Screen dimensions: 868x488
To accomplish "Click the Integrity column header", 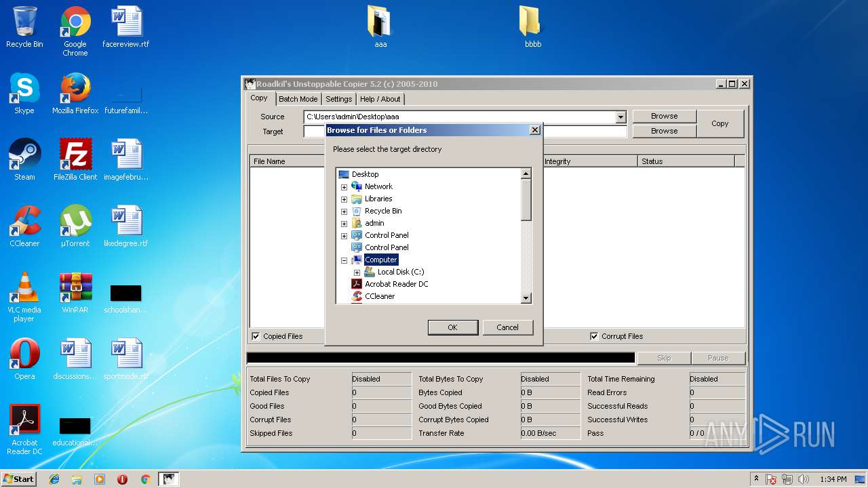I will pyautogui.click(x=589, y=161).
